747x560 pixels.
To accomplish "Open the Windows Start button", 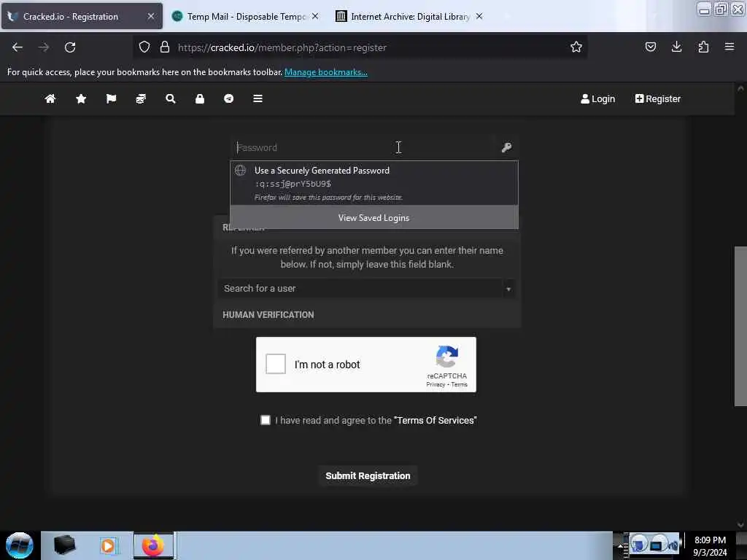I will click(19, 545).
